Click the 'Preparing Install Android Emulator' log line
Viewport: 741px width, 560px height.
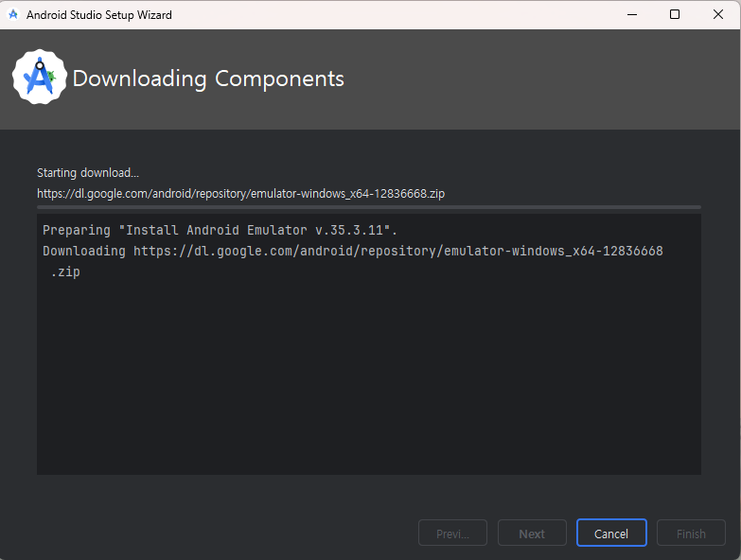pos(220,231)
